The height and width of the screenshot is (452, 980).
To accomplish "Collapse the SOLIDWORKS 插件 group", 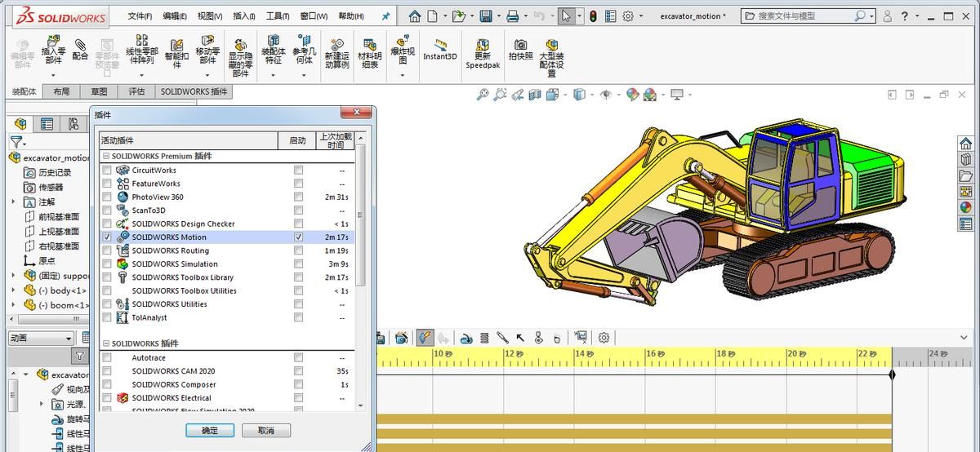I will coord(106,343).
